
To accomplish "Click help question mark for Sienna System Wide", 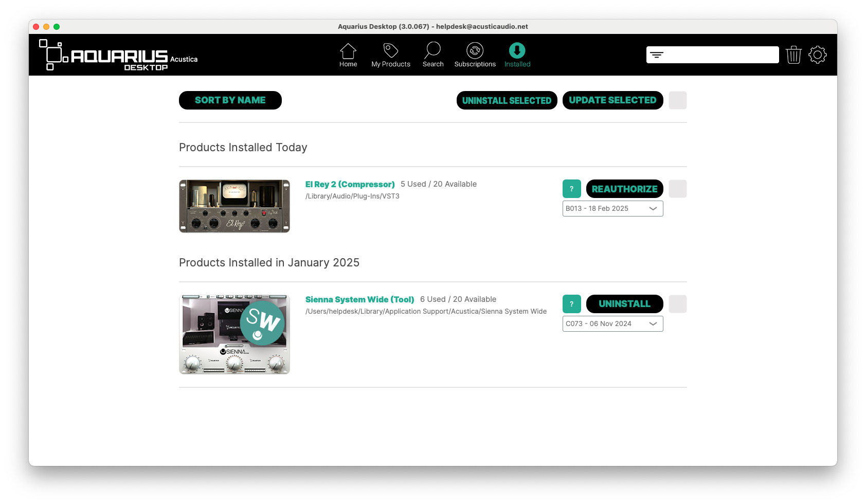I will tap(571, 304).
